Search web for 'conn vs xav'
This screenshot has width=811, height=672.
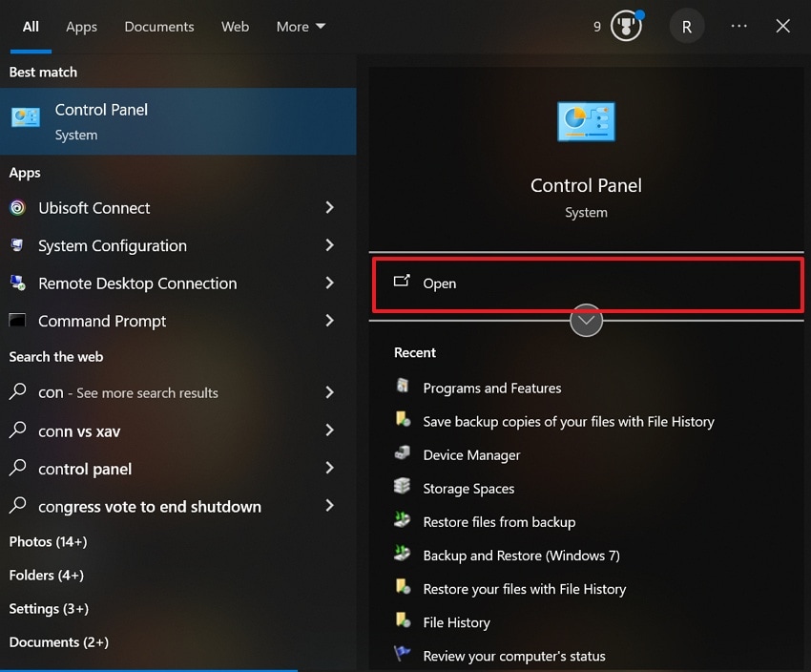coord(79,430)
